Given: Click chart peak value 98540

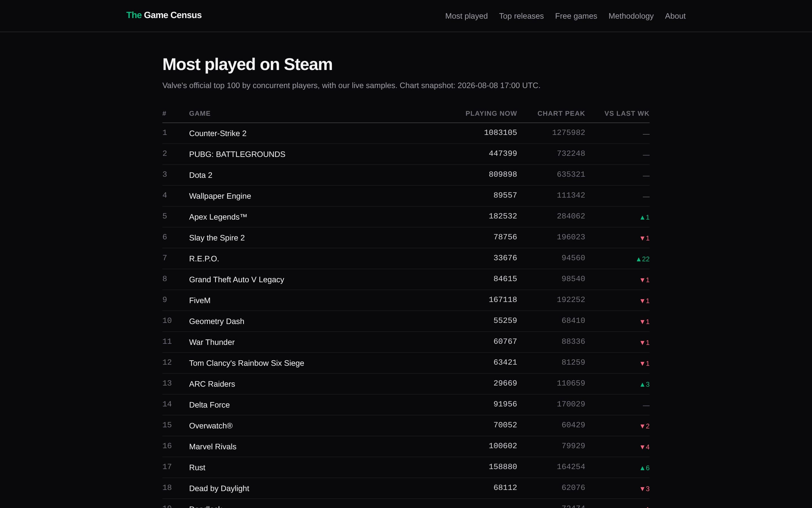Looking at the screenshot, I should click(x=573, y=279).
